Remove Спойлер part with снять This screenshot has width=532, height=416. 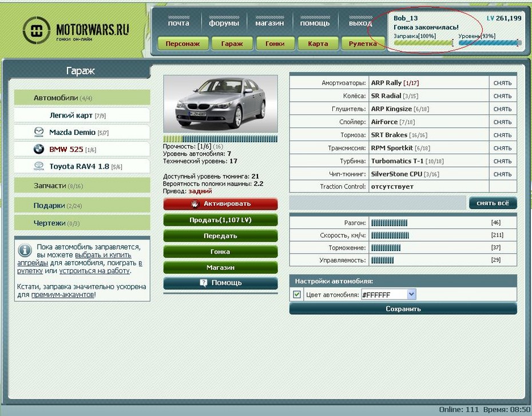[x=502, y=122]
